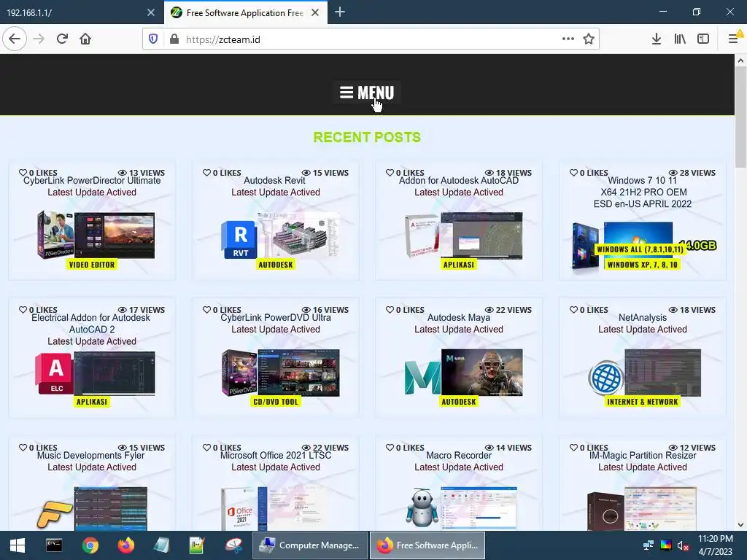
Task: Open the PowerDirector product thumbnail
Action: tap(96, 235)
